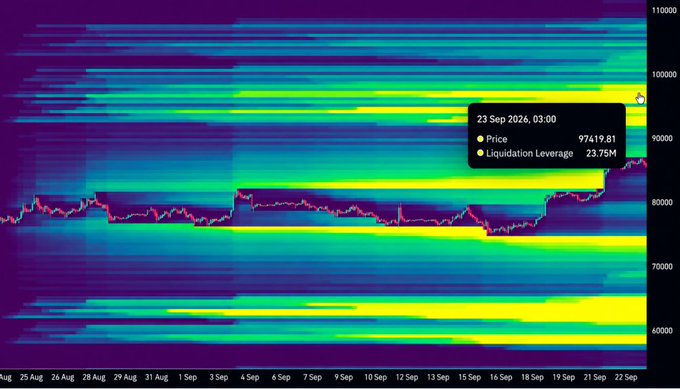Select the 1 Sep date label
This screenshot has width=680, height=389.
click(187, 377)
